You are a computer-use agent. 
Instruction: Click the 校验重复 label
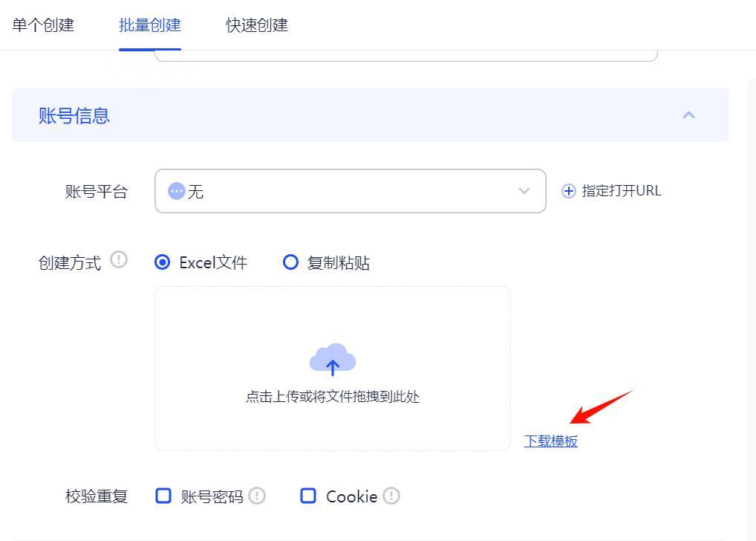[97, 496]
